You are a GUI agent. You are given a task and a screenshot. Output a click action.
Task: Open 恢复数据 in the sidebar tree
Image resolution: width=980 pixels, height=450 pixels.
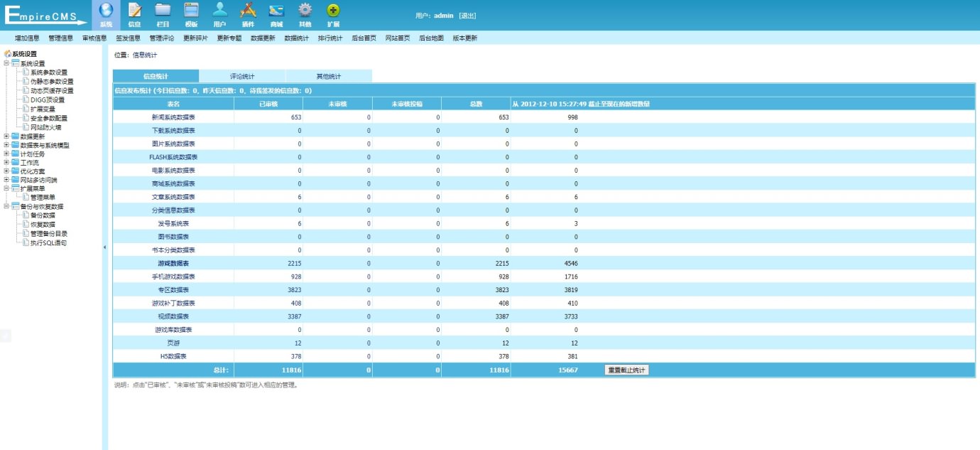tap(43, 225)
